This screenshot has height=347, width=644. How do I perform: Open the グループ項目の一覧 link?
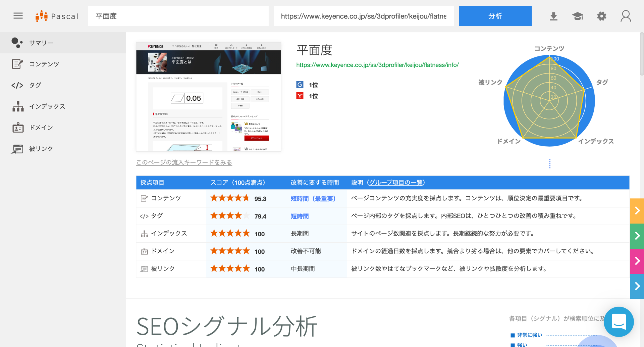click(396, 183)
